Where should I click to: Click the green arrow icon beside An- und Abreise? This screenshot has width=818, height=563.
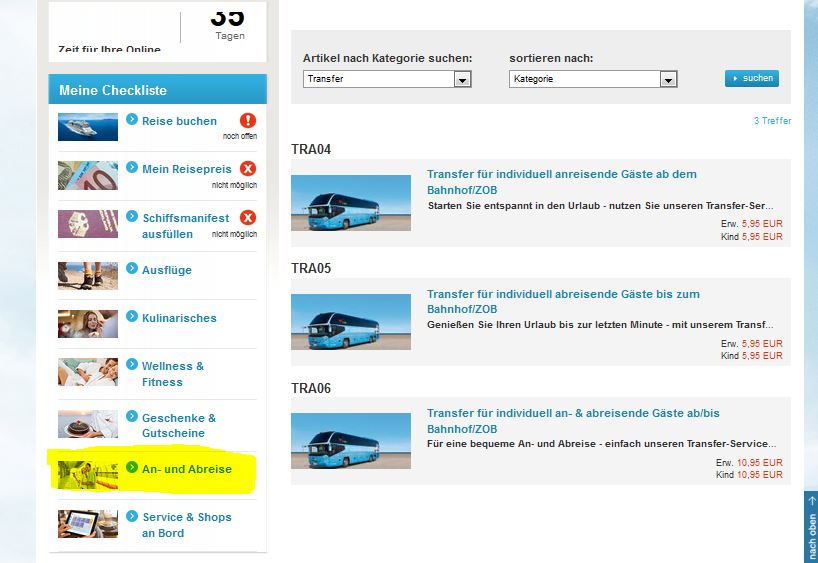[133, 467]
